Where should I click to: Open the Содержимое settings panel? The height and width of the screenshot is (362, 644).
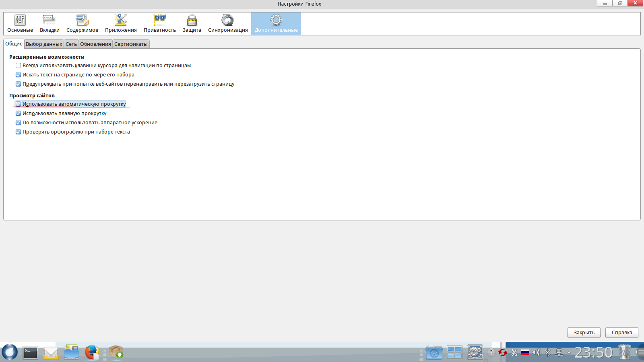click(x=82, y=24)
